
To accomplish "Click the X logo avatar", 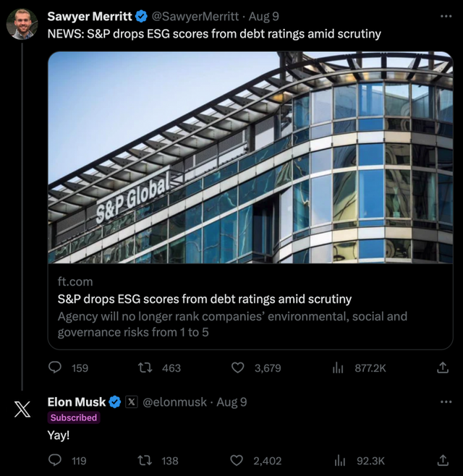I will 22,410.
